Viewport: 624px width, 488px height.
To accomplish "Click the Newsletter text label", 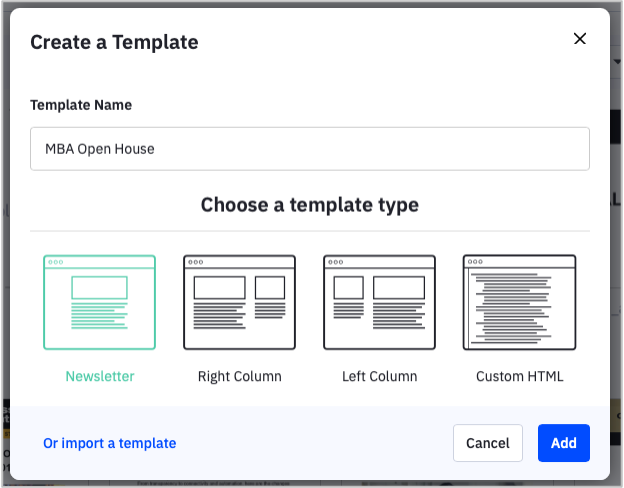I will click(100, 376).
